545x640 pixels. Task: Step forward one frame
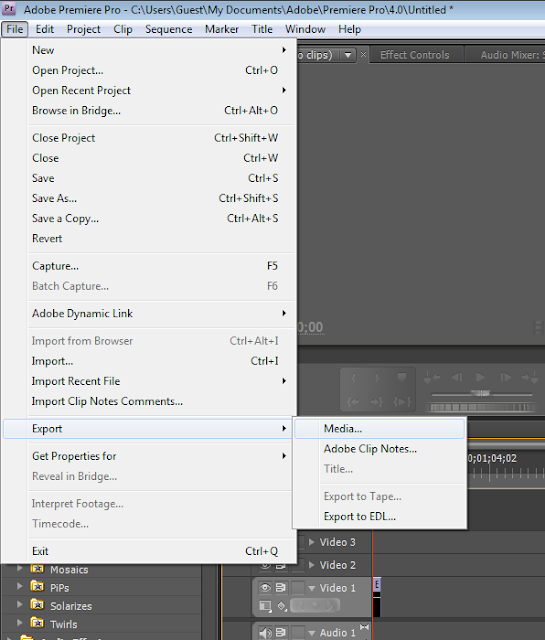point(505,378)
